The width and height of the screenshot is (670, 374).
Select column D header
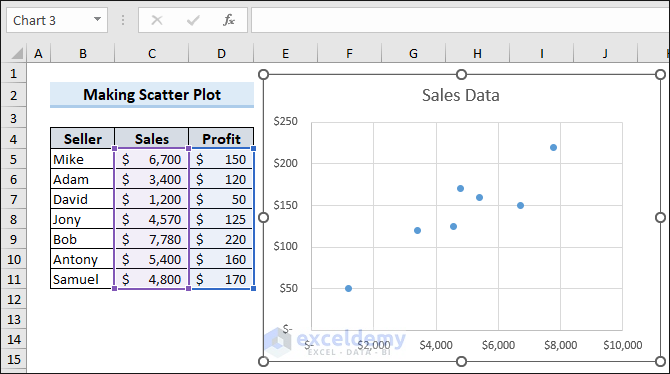(x=221, y=53)
